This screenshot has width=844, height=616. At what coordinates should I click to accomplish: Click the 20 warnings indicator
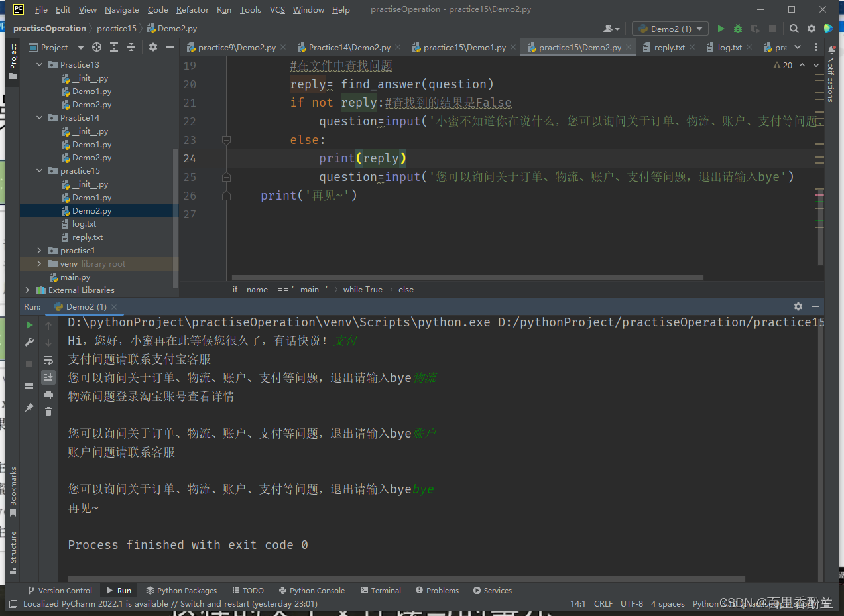[783, 65]
